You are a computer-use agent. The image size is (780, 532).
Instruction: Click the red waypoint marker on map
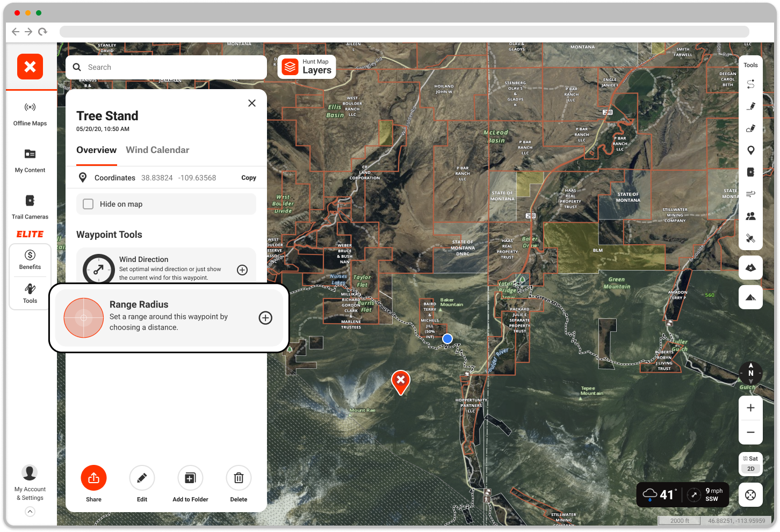[401, 382]
